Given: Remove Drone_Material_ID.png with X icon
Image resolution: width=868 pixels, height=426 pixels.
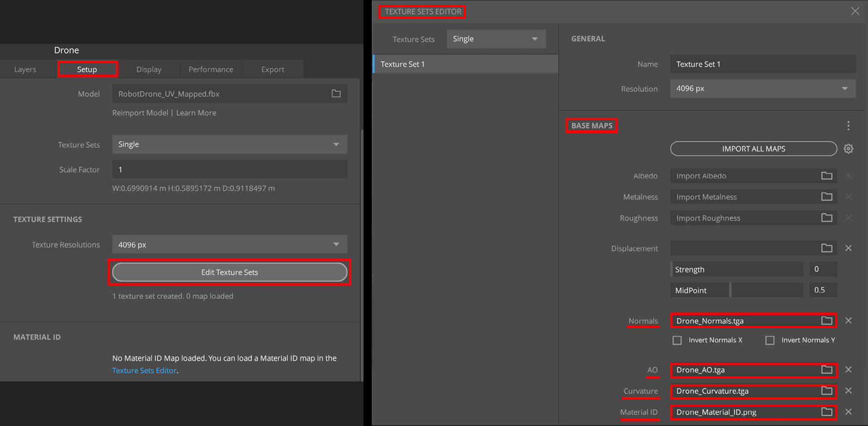Looking at the screenshot, I should [849, 412].
